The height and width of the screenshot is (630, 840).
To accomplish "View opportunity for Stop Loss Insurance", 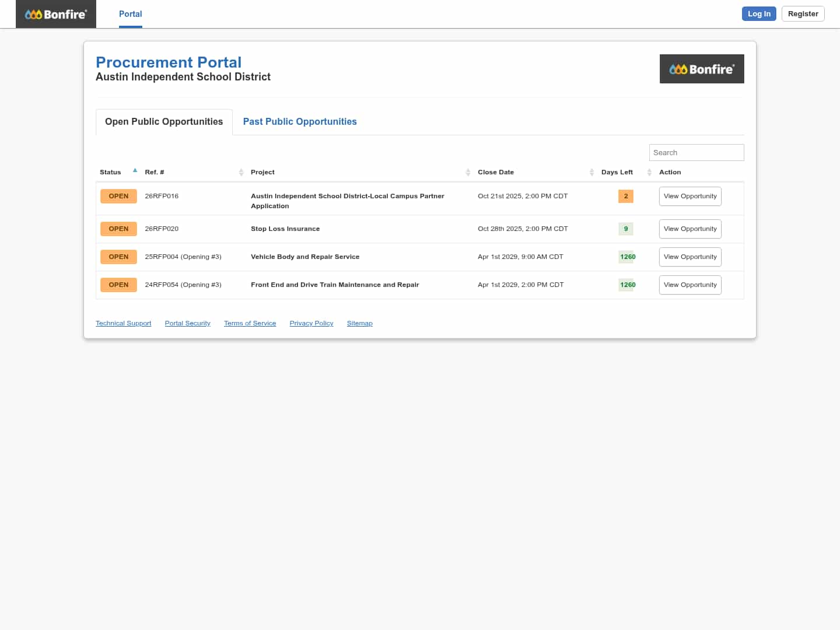I will [x=689, y=229].
